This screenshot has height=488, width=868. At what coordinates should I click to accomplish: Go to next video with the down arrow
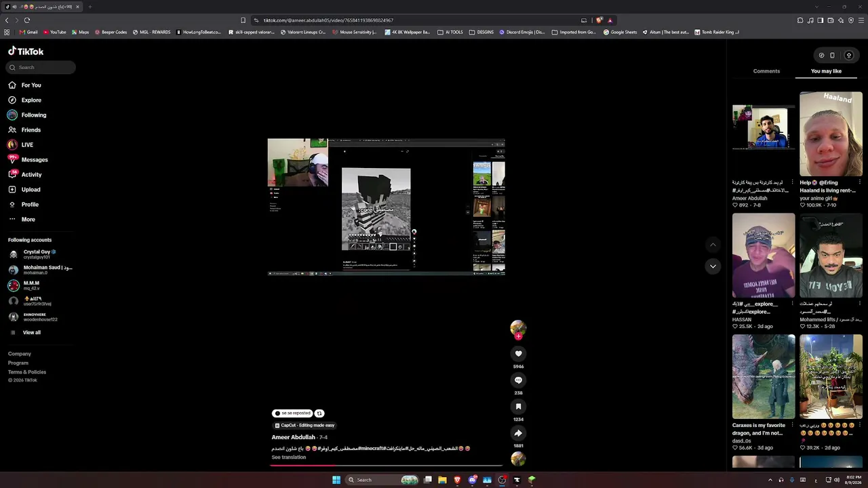pos(713,266)
